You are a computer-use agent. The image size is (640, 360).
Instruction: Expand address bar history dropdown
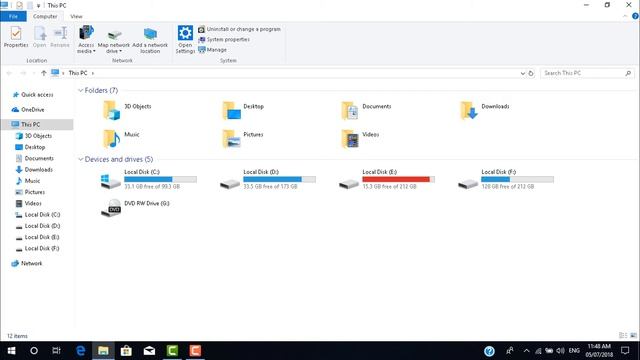pos(522,73)
